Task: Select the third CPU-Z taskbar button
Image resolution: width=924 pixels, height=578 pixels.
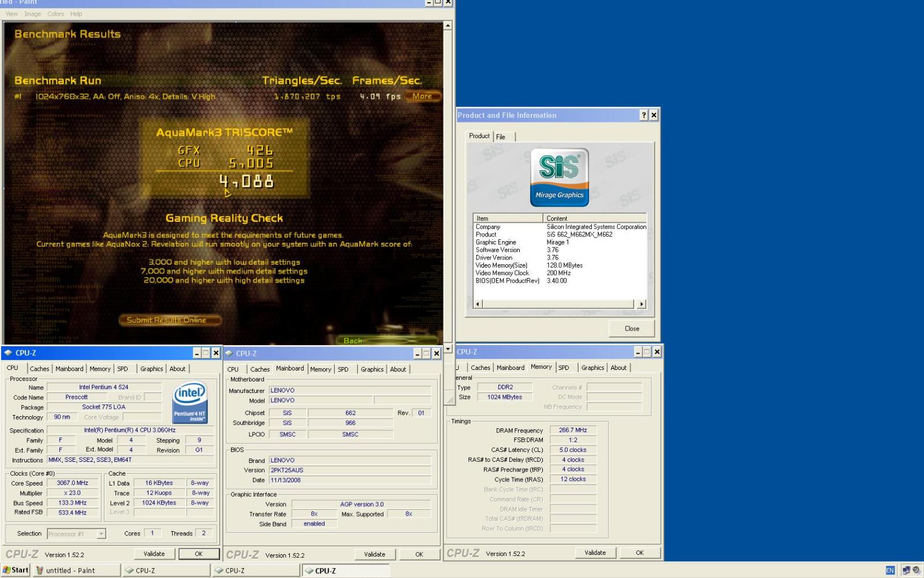Action: [x=345, y=570]
